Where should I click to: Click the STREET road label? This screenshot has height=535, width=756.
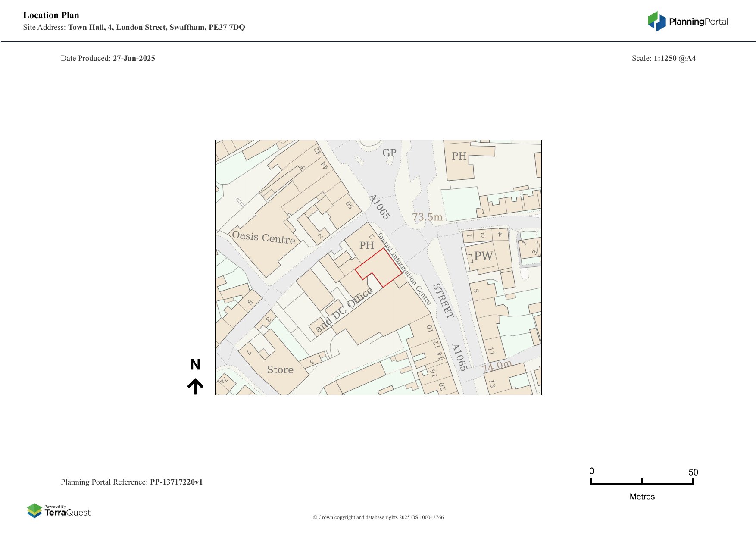click(x=444, y=301)
